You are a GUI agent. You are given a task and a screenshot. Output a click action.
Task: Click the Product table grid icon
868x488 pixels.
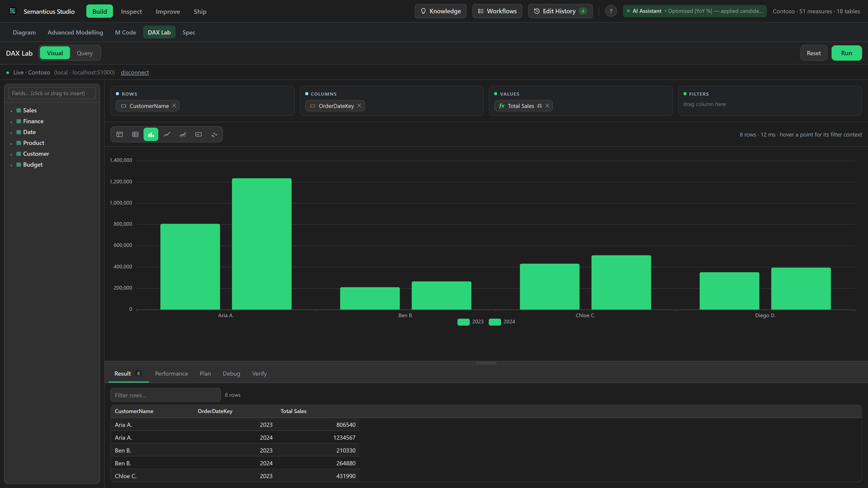pyautogui.click(x=19, y=143)
